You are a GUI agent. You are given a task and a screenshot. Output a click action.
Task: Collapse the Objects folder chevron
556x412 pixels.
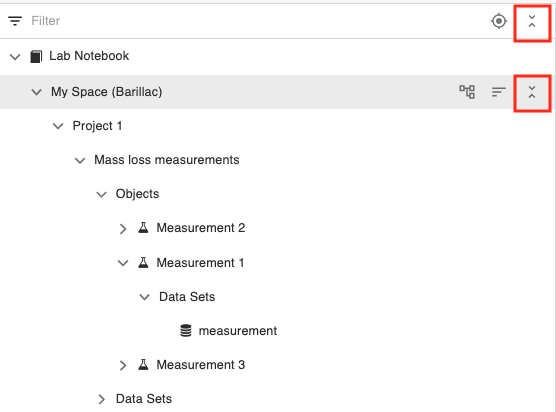(101, 194)
